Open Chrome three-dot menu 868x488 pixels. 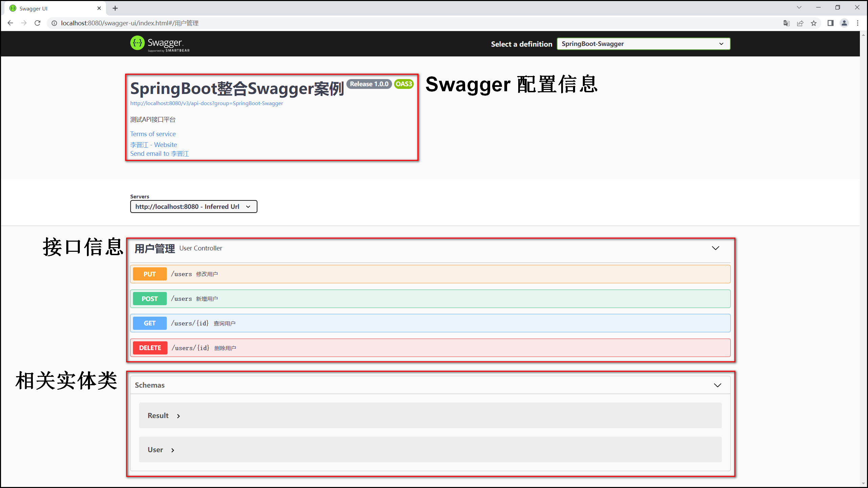tap(858, 23)
